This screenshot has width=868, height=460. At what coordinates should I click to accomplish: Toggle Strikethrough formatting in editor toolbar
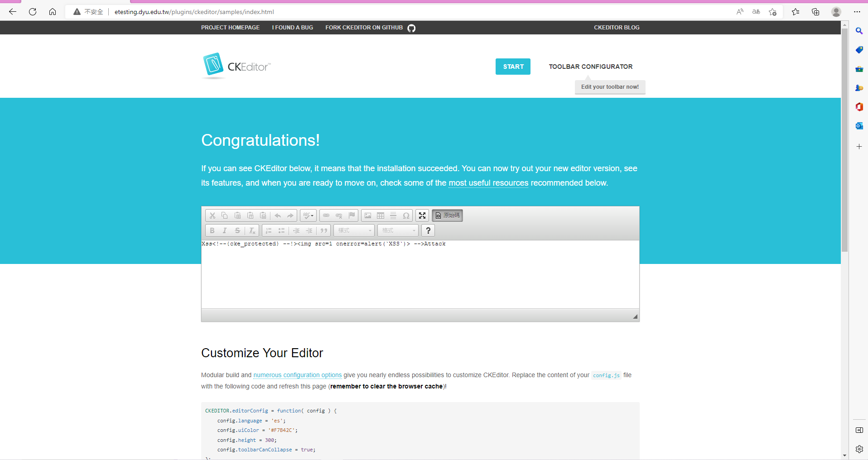click(237, 230)
